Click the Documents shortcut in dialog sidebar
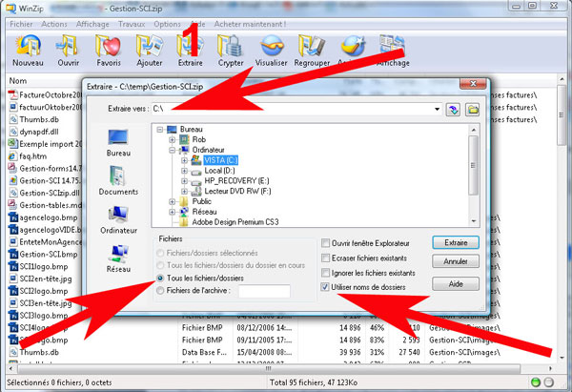572x392 pixels. (x=118, y=181)
